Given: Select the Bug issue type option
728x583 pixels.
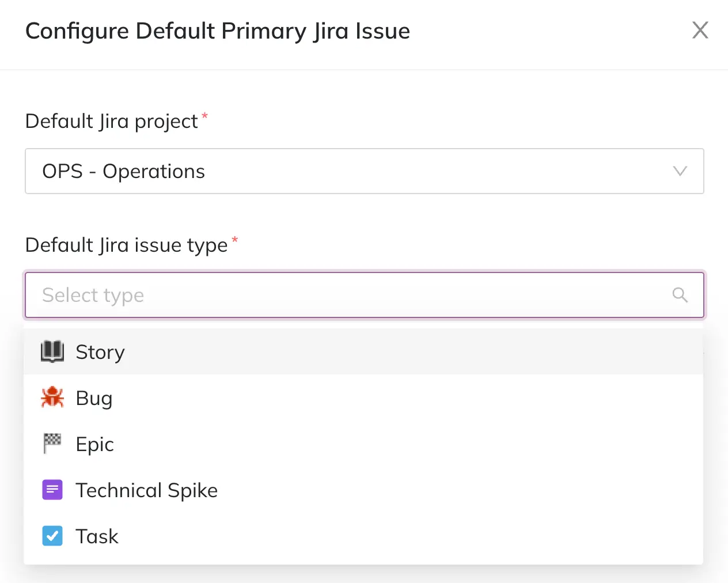Looking at the screenshot, I should [x=94, y=398].
